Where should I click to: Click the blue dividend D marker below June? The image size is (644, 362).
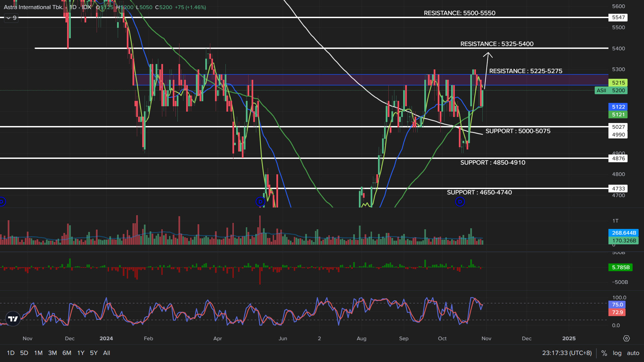click(x=260, y=202)
